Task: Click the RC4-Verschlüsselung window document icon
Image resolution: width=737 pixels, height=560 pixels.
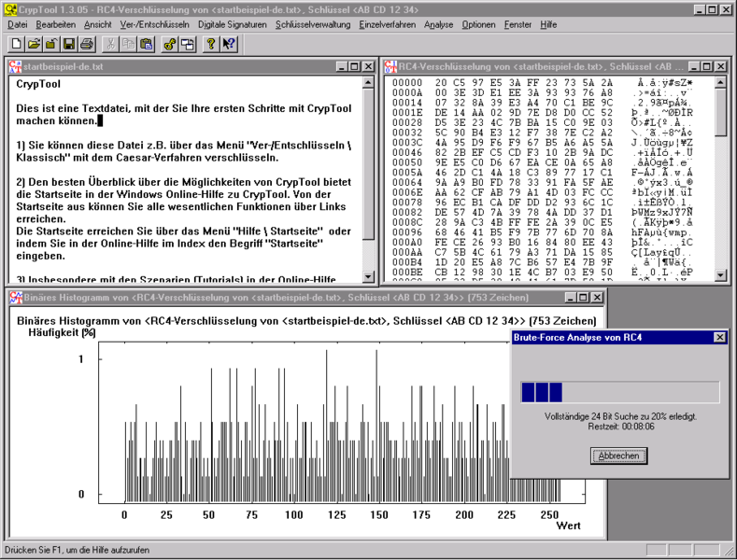Action: tap(390, 66)
